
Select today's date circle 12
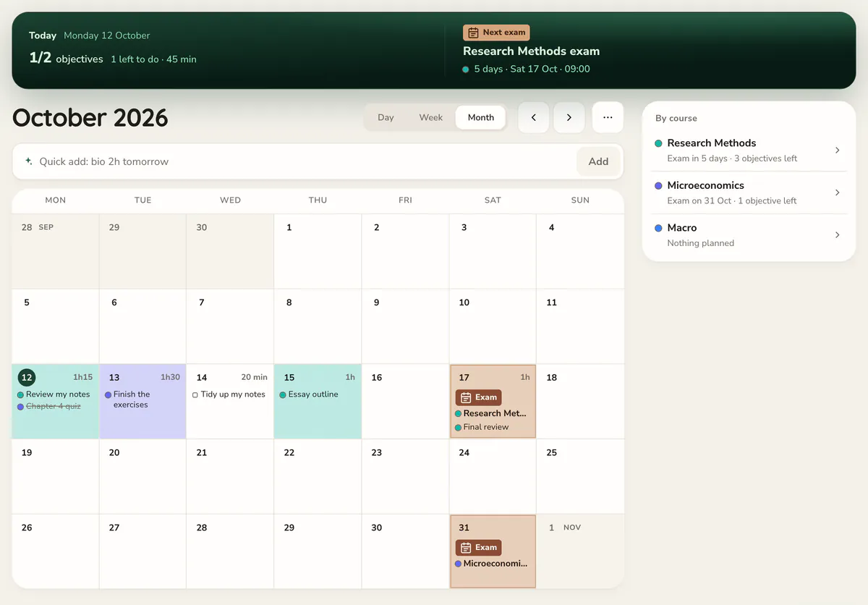point(27,377)
